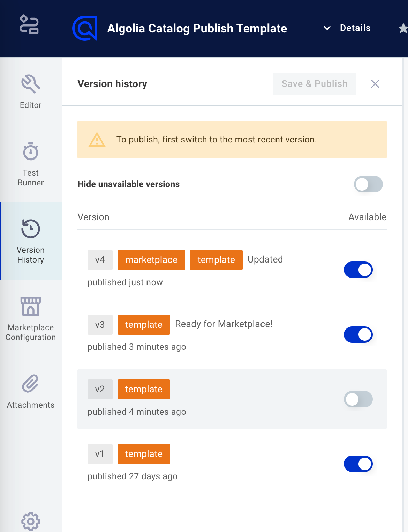Click the template tag on version v3
The width and height of the screenshot is (408, 532).
(x=144, y=324)
